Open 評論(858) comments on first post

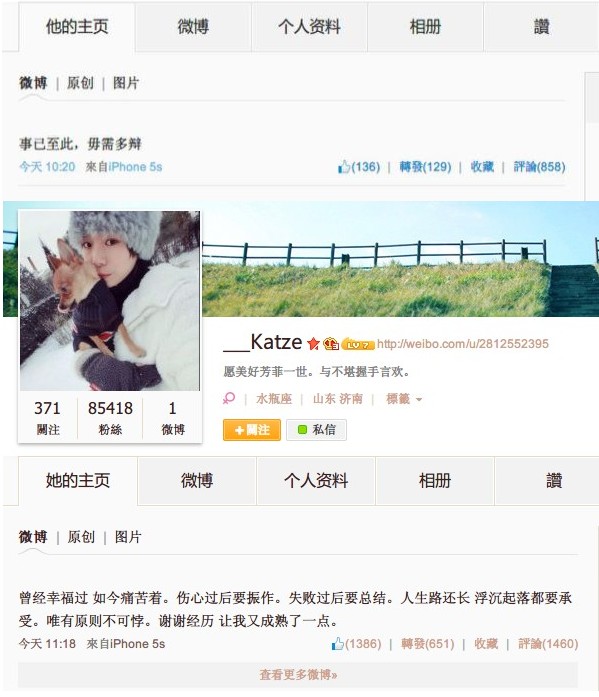point(539,167)
